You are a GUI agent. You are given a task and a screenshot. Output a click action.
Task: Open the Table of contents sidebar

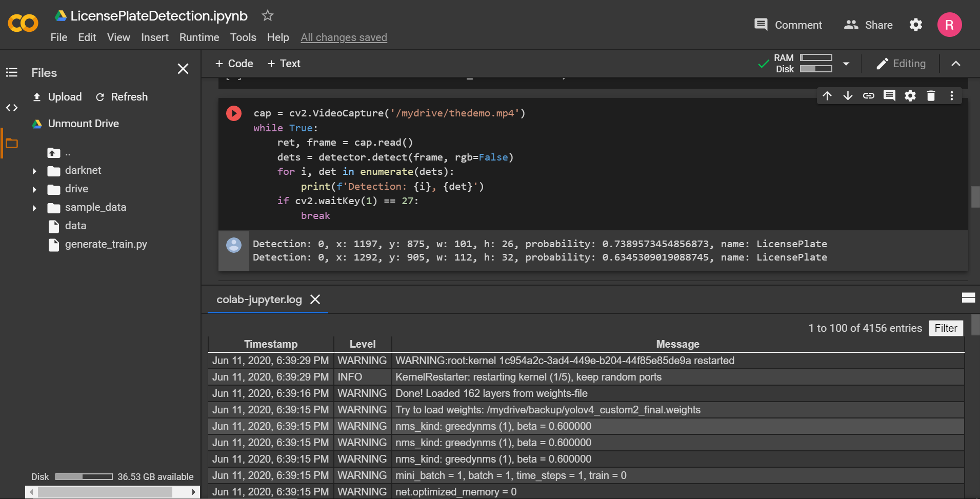point(11,72)
